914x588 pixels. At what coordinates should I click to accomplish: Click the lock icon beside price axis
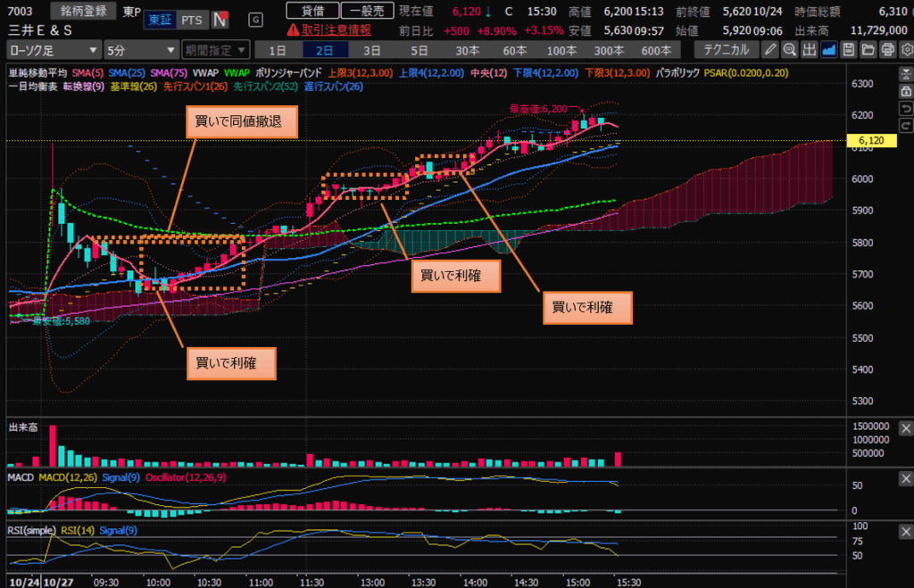tap(904, 91)
